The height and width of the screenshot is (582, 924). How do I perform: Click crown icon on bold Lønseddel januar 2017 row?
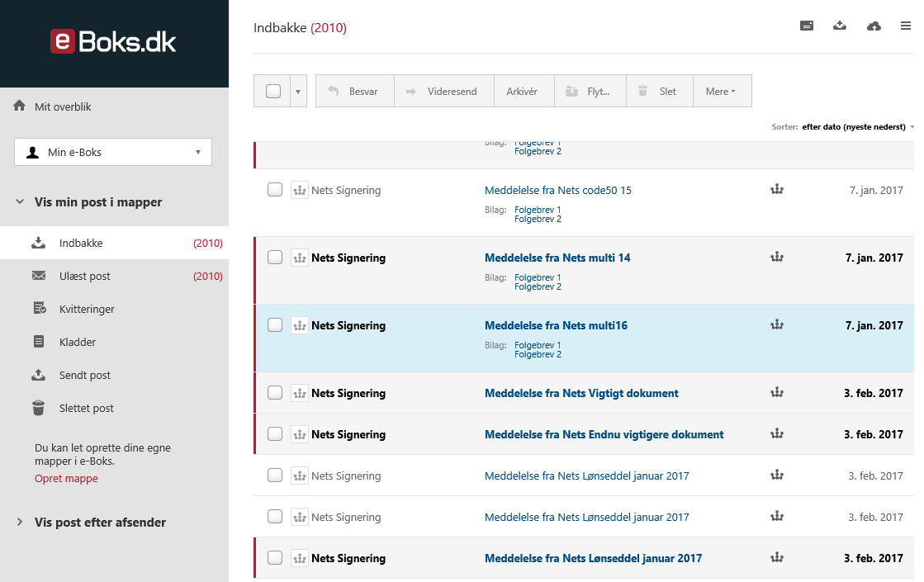point(777,557)
